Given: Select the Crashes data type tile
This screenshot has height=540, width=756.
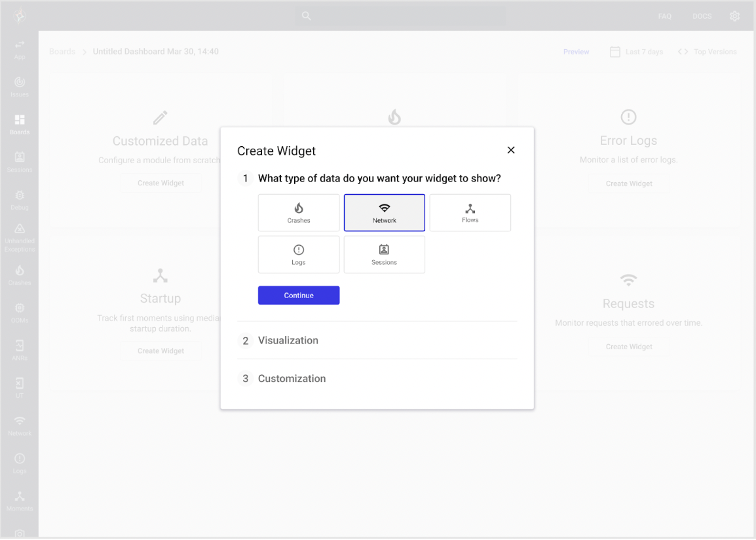Looking at the screenshot, I should 299,212.
